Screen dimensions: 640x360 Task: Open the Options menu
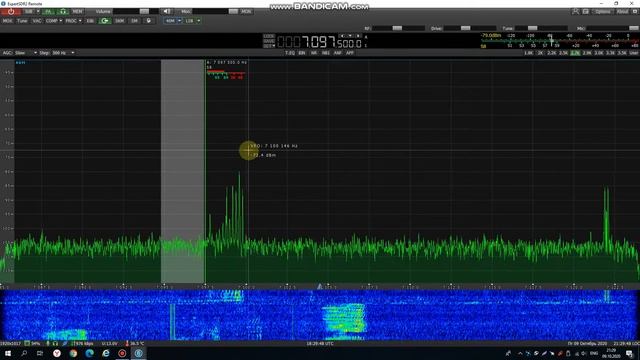(602, 11)
